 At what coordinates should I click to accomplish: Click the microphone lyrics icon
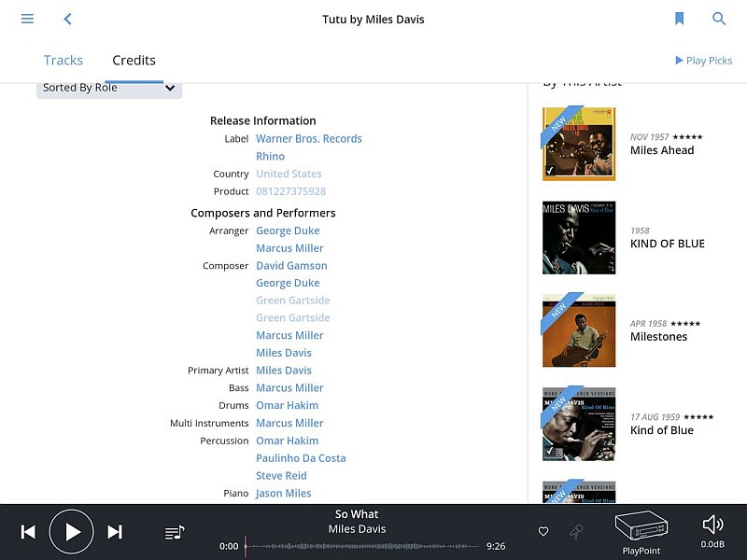(576, 531)
